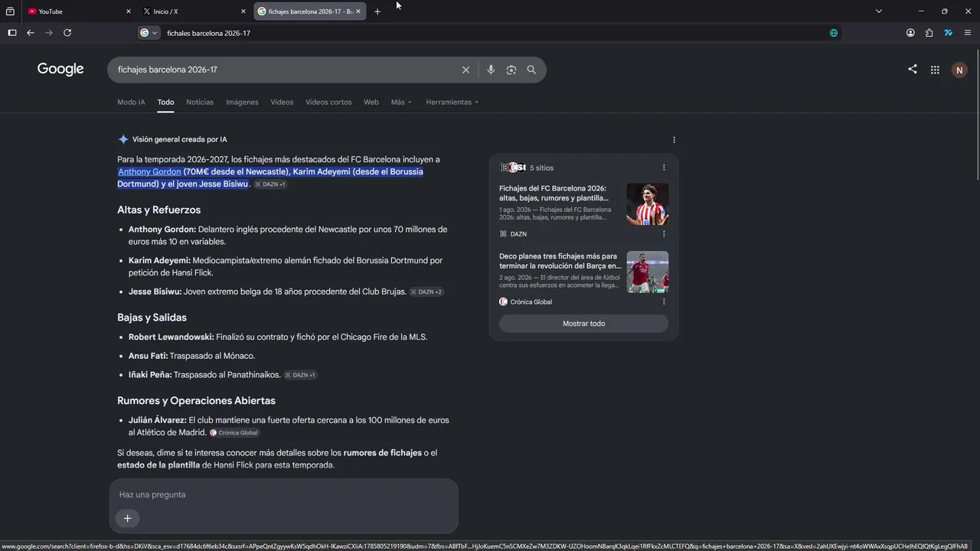This screenshot has height=551, width=980.
Task: Go back to the previous page
Action: (x=31, y=33)
